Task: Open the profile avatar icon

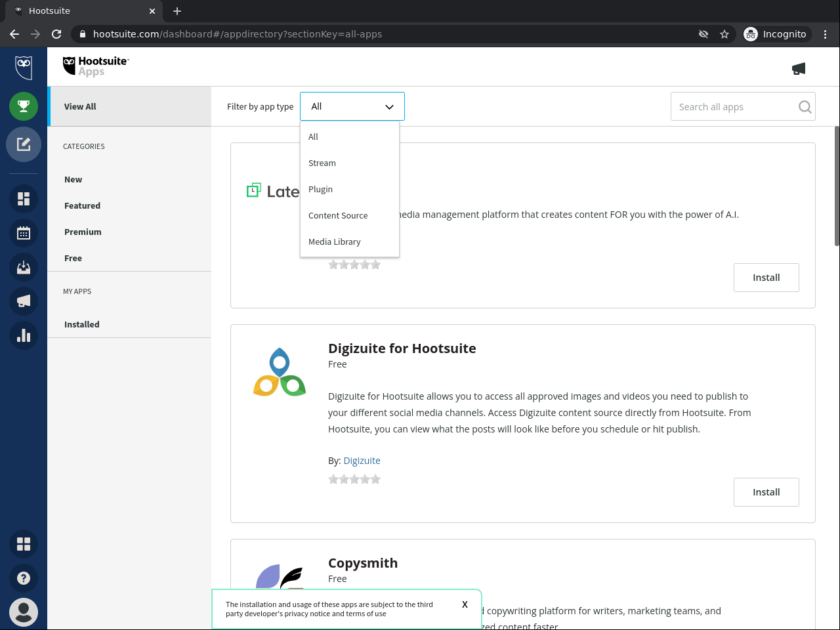Action: coord(24,612)
